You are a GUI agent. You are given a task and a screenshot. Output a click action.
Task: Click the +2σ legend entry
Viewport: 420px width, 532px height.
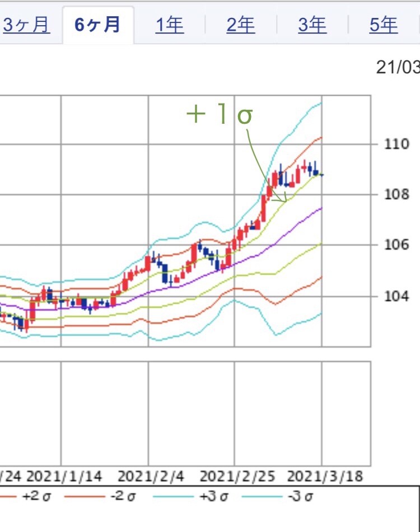[25, 496]
